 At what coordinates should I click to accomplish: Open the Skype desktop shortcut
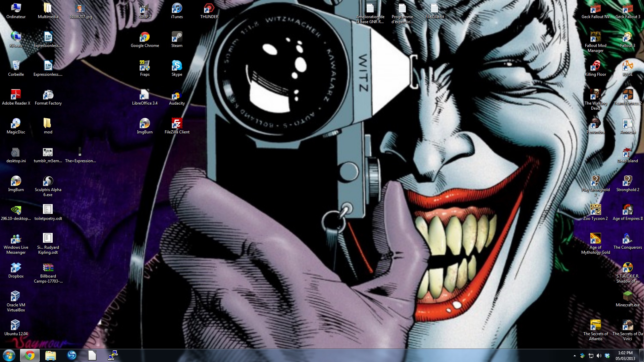pyautogui.click(x=177, y=68)
